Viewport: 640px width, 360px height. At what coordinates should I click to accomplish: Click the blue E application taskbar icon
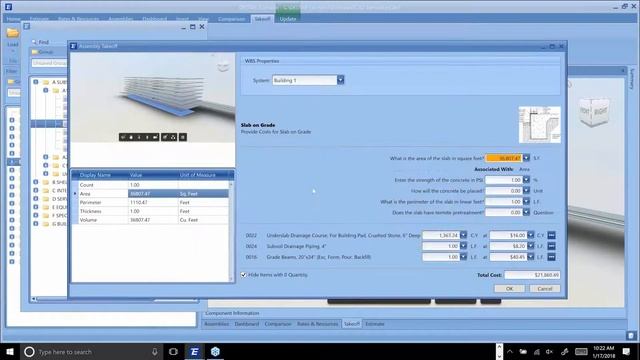pos(194,351)
